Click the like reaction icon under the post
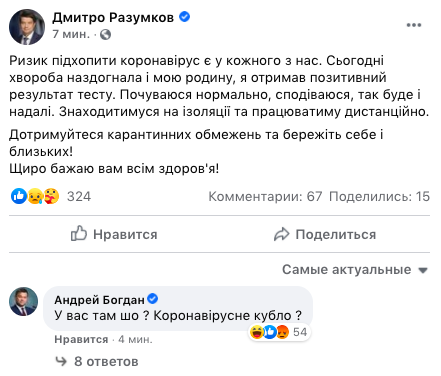441x376 pixels. [x=19, y=196]
